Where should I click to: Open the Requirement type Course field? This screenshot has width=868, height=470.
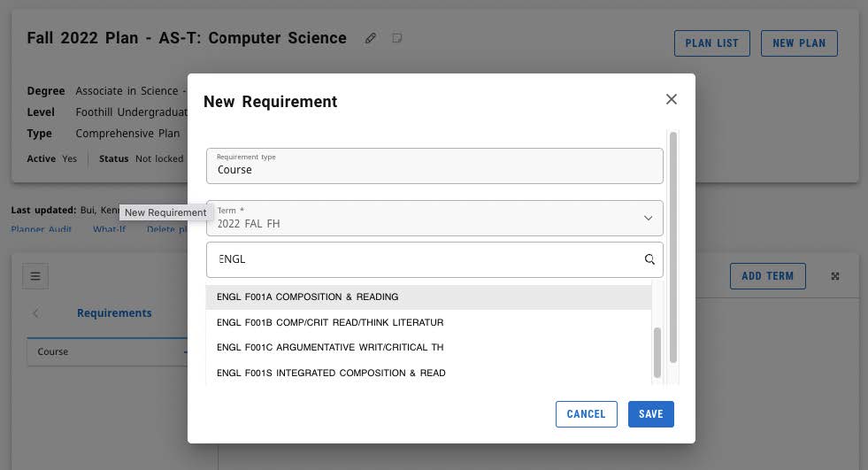[434, 166]
